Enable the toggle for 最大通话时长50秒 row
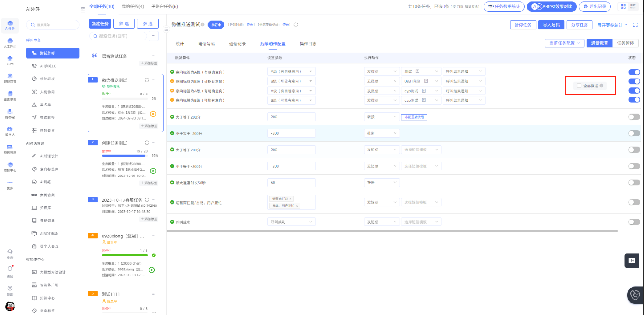 tap(634, 183)
